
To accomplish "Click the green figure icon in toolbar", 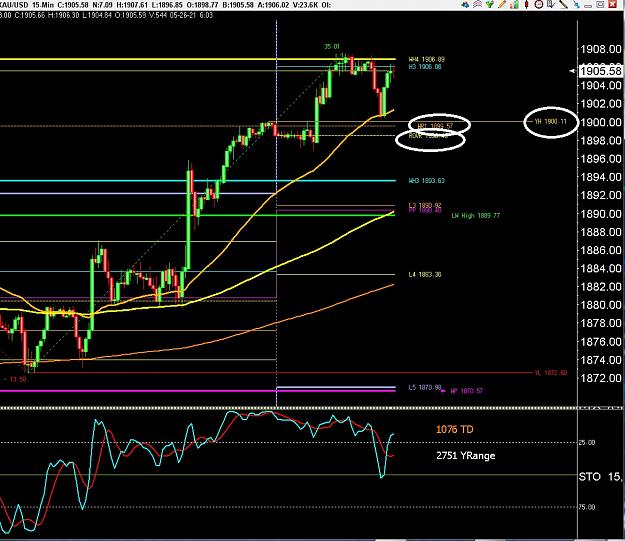I will pos(490,5).
